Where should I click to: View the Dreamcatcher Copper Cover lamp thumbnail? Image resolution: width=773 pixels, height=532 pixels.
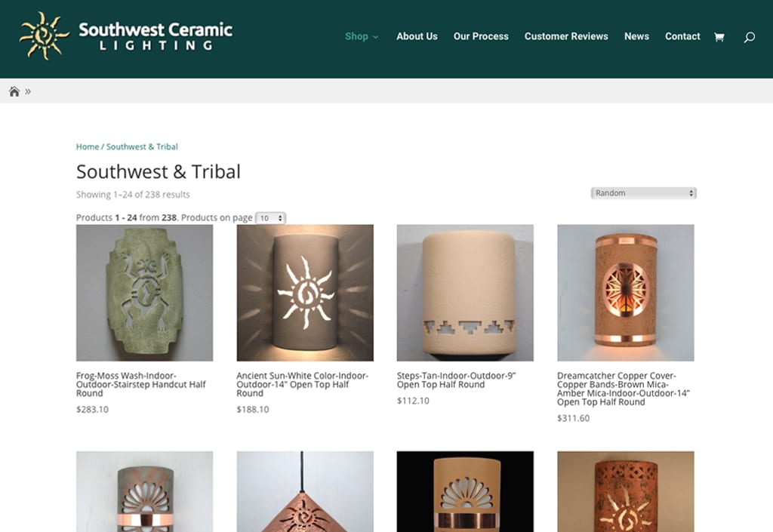(x=626, y=293)
